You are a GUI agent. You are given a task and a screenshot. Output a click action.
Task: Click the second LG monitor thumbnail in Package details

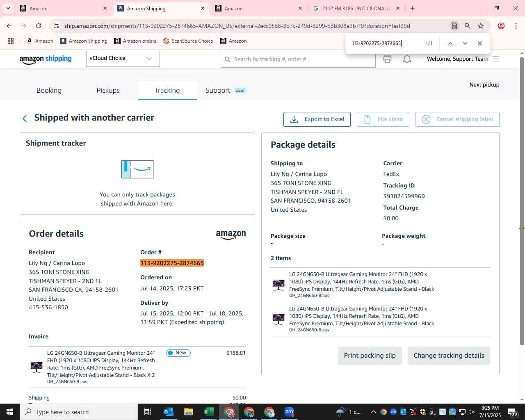coord(278,319)
